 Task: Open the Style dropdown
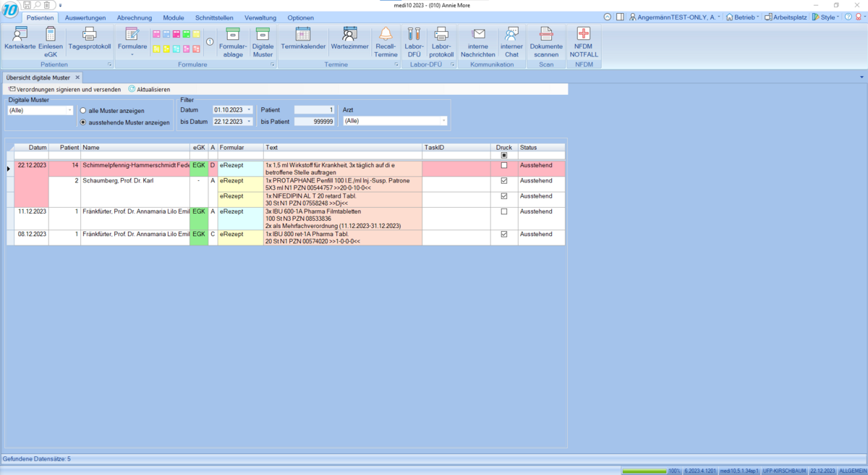[x=826, y=17]
